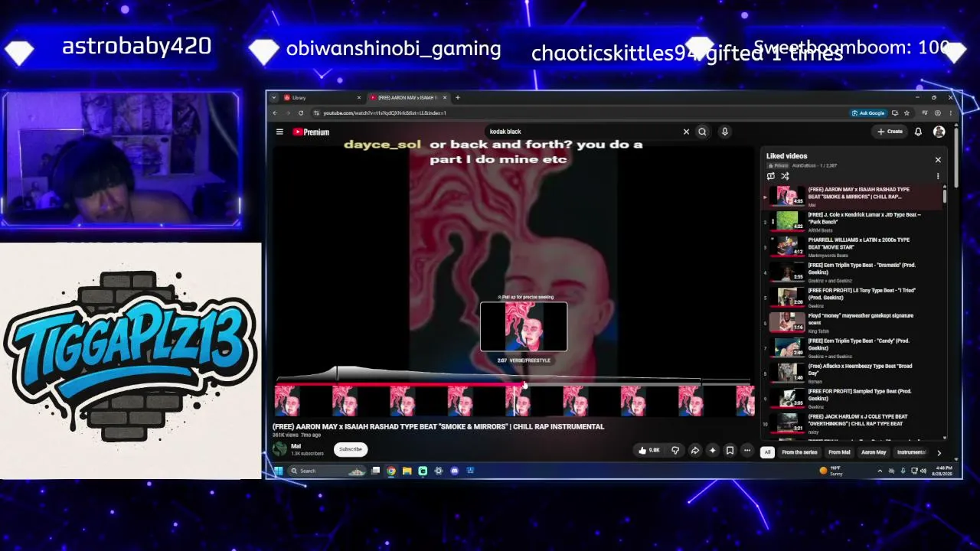Viewport: 980px width, 551px height.
Task: Show more filter chips with the right arrow
Action: coord(939,452)
